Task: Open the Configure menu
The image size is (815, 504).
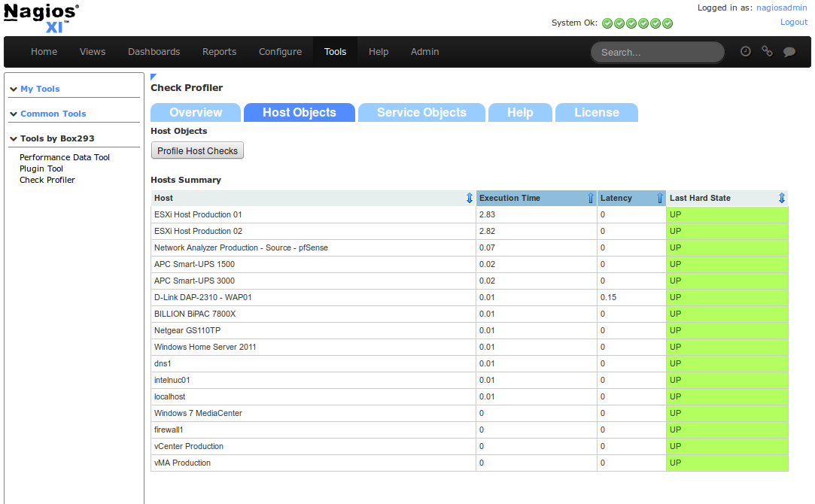Action: pyautogui.click(x=280, y=52)
